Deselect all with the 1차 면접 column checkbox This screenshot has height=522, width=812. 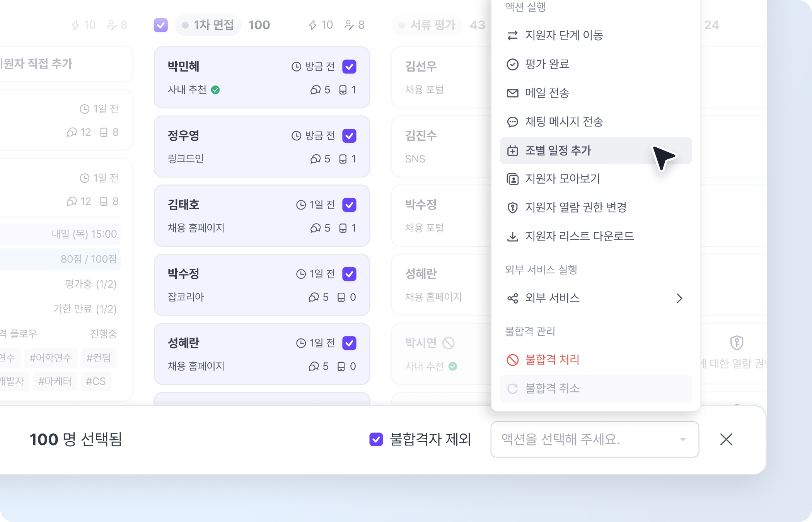point(161,25)
